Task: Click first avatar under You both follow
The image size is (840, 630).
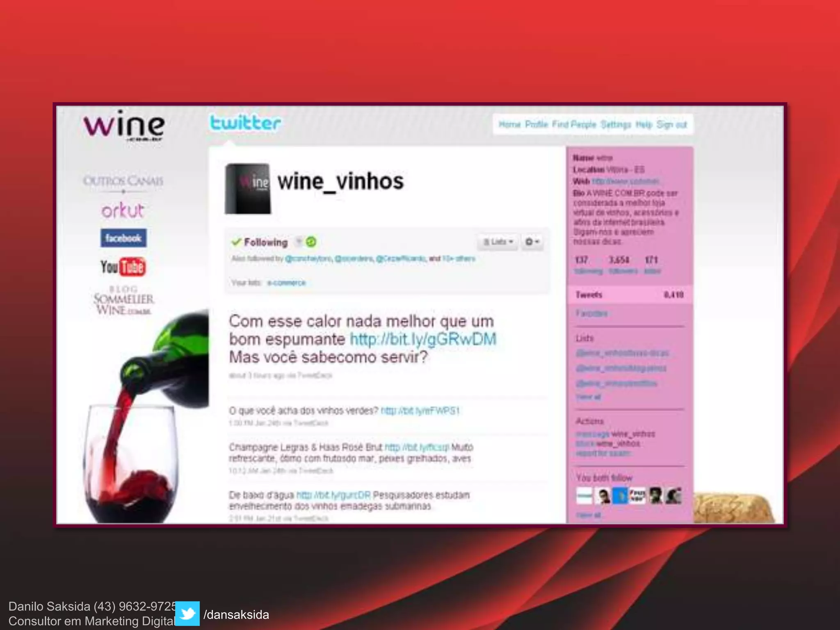Action: click(x=584, y=496)
